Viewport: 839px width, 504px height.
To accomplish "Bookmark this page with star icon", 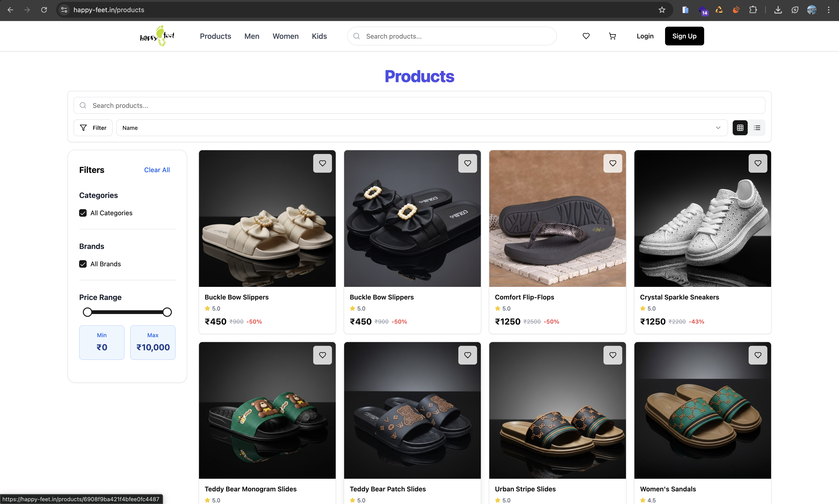I will tap(662, 10).
